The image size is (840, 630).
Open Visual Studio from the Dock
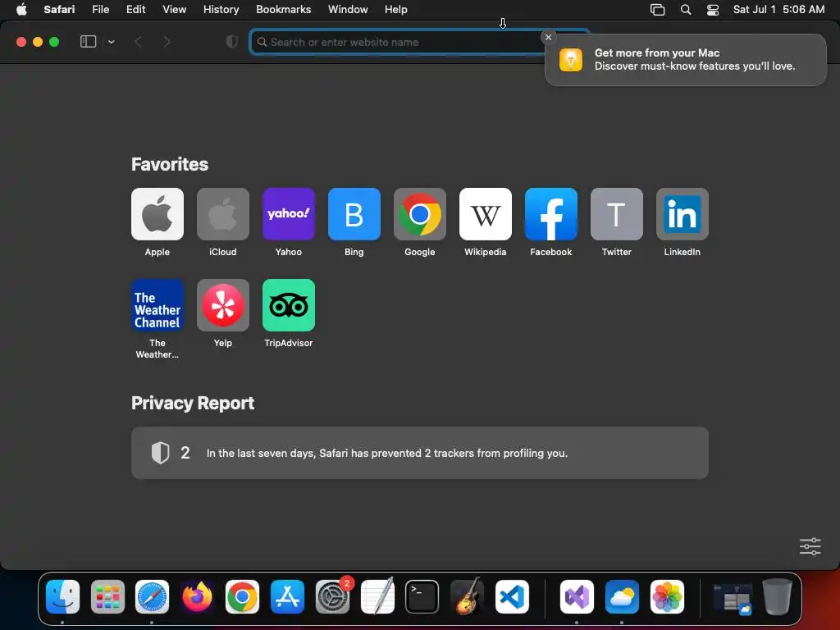pyautogui.click(x=577, y=596)
